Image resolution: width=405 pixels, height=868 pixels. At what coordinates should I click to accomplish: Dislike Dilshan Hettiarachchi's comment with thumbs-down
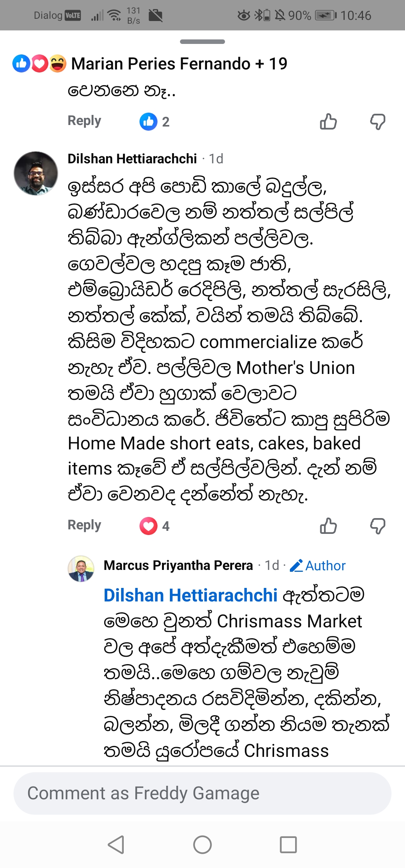click(x=377, y=526)
